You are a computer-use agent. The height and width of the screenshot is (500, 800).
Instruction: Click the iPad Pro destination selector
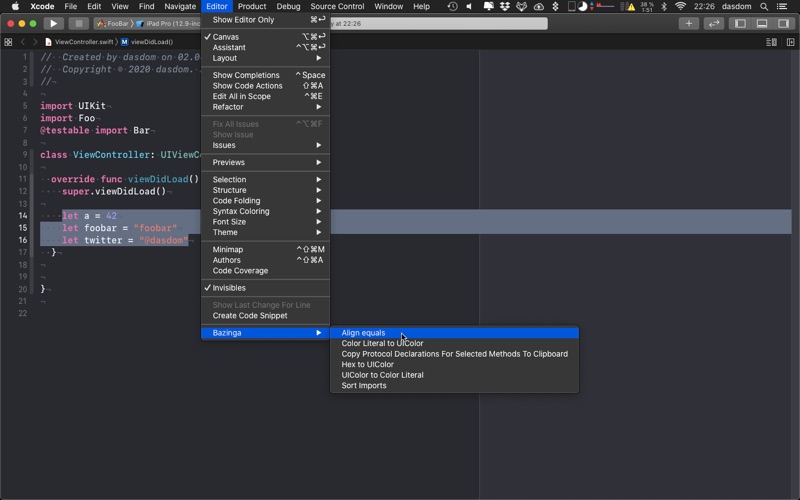coord(168,23)
